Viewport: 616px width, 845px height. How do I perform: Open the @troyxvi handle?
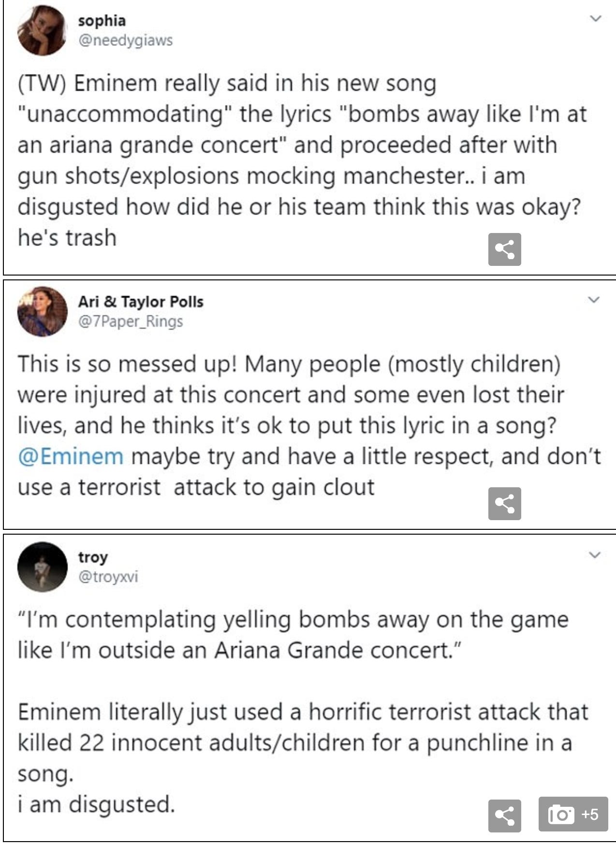tap(108, 577)
